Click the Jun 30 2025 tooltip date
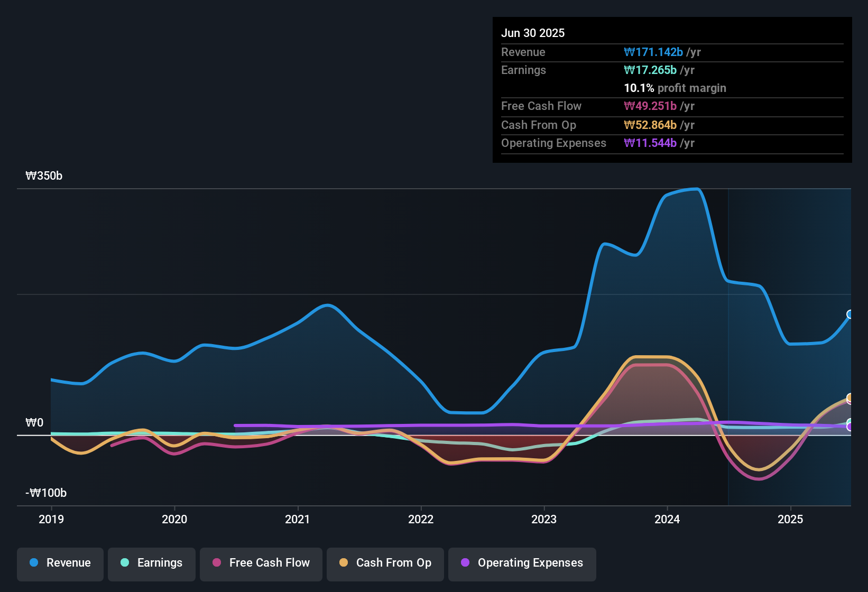 [x=533, y=33]
